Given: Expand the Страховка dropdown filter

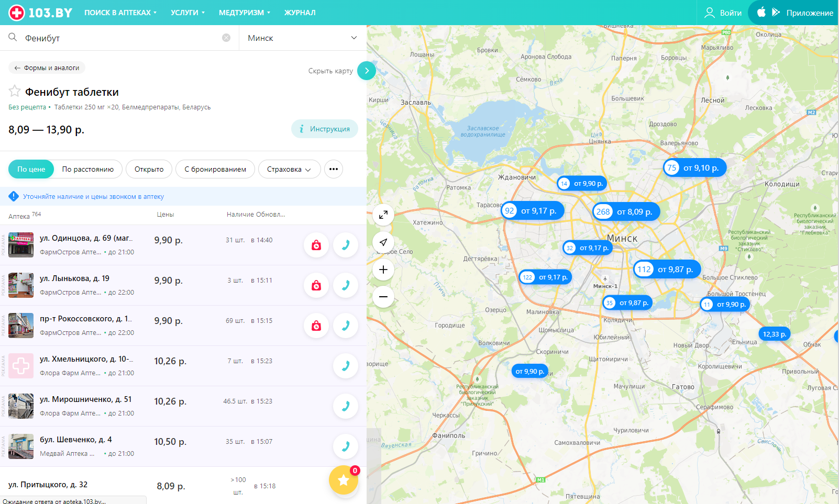Looking at the screenshot, I should coord(289,169).
